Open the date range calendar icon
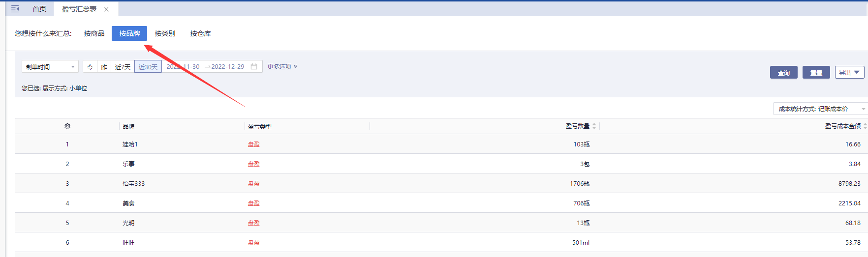The width and height of the screenshot is (868, 257). [x=254, y=66]
